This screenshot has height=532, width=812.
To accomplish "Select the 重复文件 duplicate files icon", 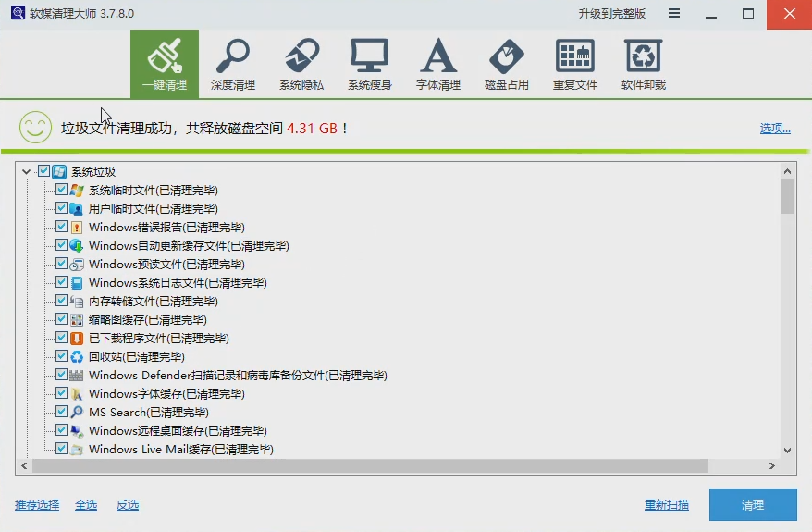I will click(x=574, y=64).
